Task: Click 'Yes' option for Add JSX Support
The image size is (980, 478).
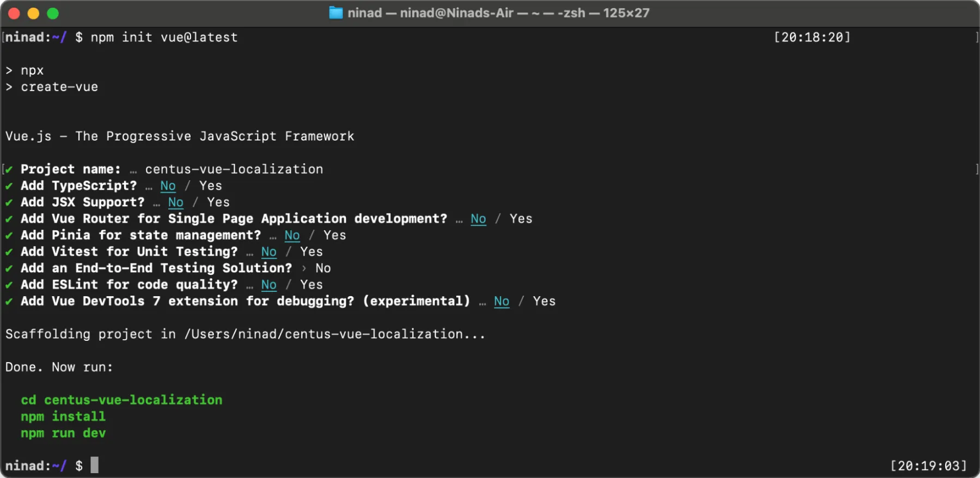Action: (218, 203)
